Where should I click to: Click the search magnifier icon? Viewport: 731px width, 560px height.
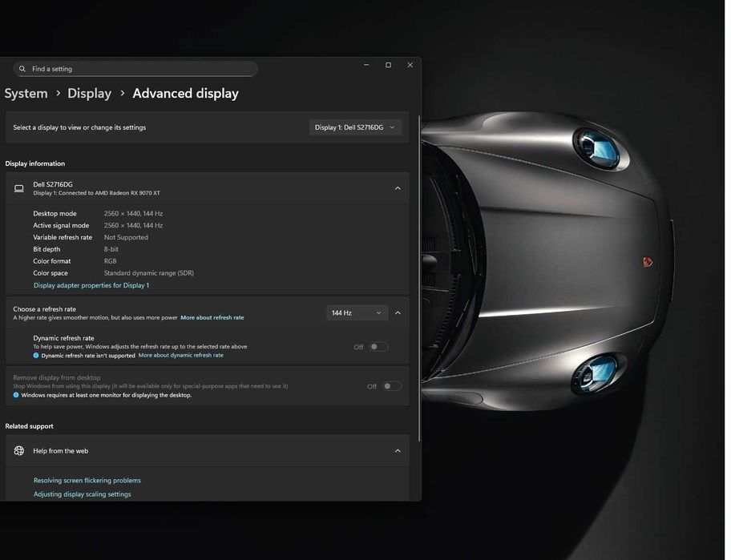22,69
